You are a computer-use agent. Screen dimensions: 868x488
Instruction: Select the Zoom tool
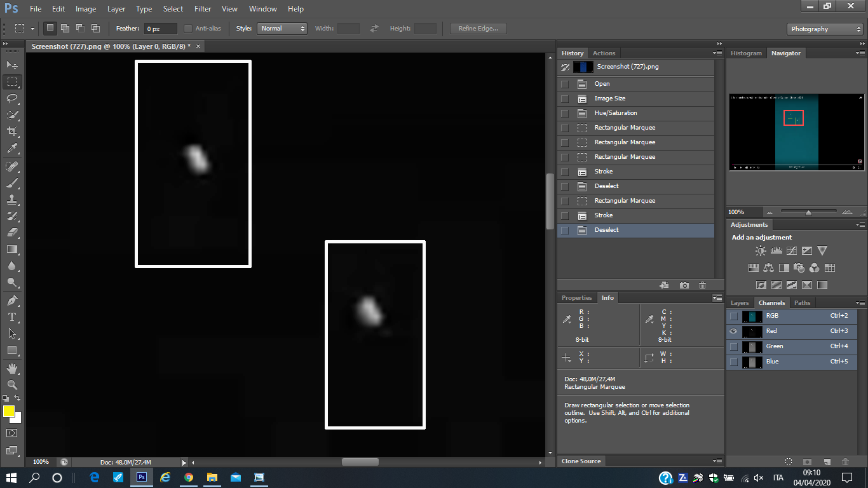12,384
